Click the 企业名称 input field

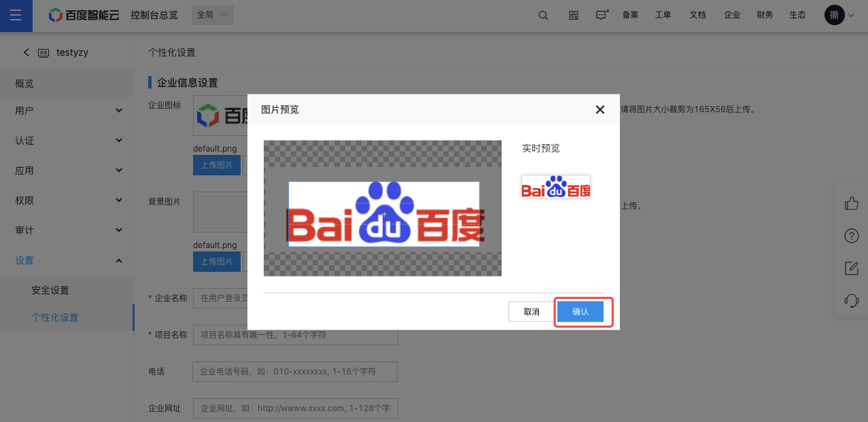click(x=220, y=298)
